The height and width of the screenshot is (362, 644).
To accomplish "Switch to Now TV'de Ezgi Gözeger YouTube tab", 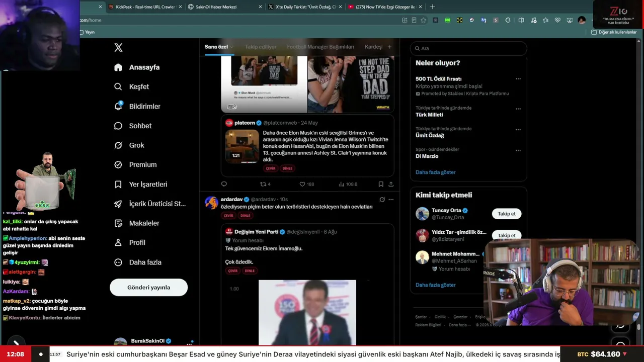I will [385, 7].
